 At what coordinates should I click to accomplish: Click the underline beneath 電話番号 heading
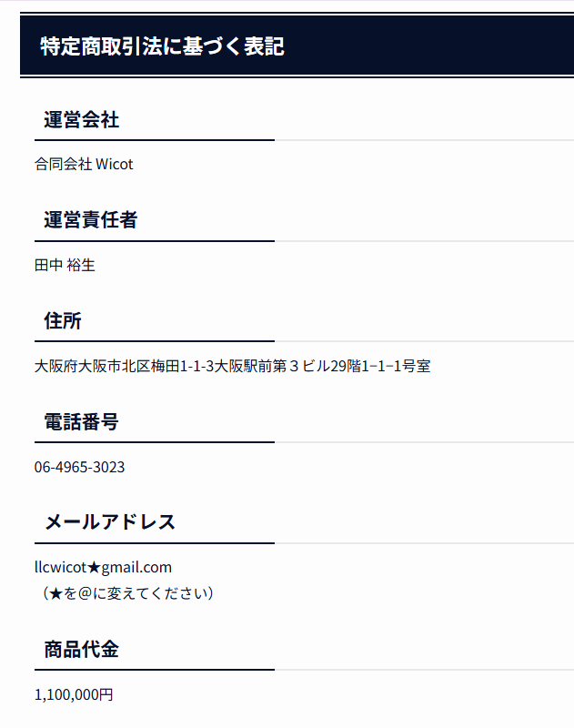point(155,442)
